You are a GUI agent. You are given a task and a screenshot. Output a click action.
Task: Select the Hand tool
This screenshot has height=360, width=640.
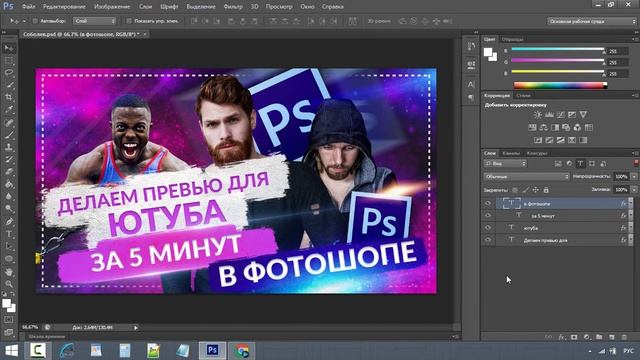coord(9,271)
